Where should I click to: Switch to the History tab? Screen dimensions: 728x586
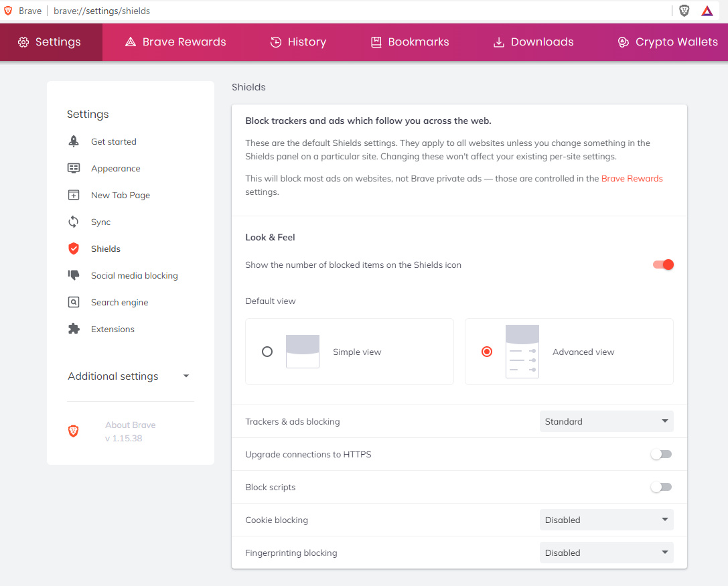tap(298, 42)
